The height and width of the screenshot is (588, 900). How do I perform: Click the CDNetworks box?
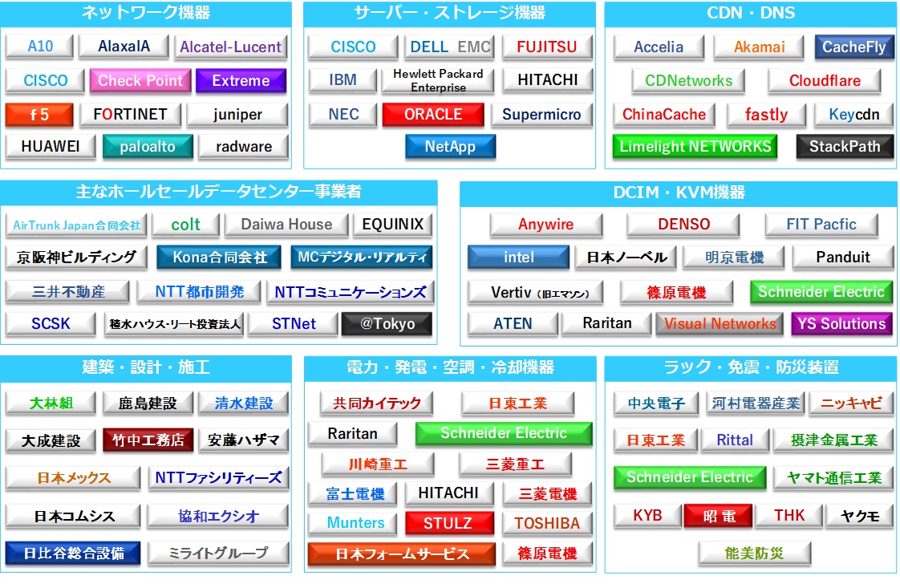[689, 81]
